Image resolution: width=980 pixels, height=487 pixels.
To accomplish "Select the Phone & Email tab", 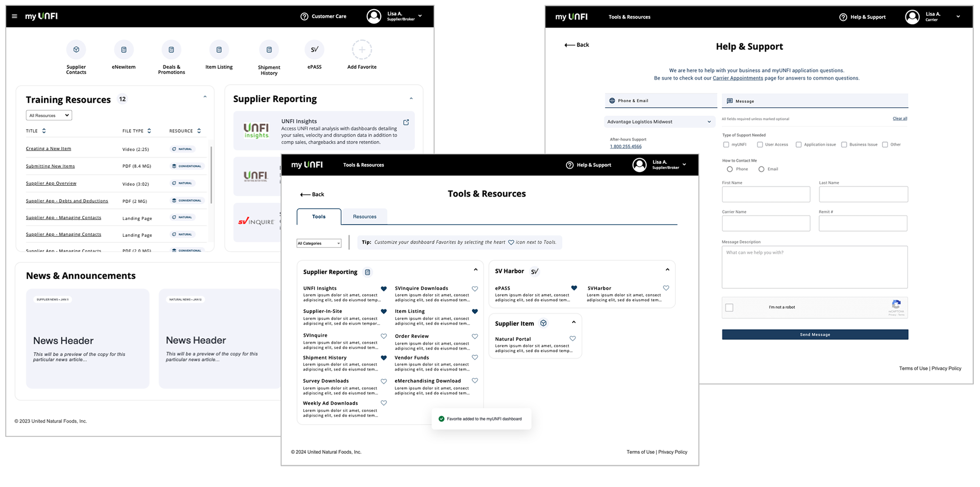I will click(x=661, y=101).
